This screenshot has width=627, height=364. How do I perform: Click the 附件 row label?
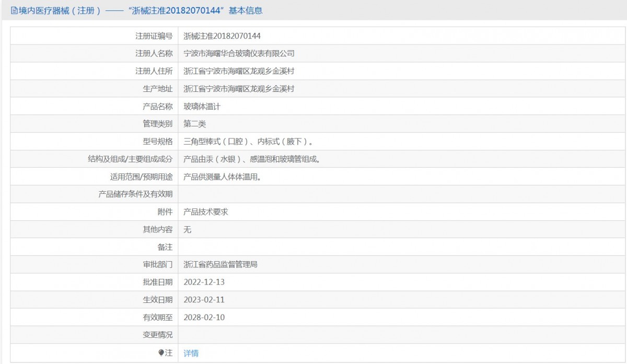click(165, 212)
